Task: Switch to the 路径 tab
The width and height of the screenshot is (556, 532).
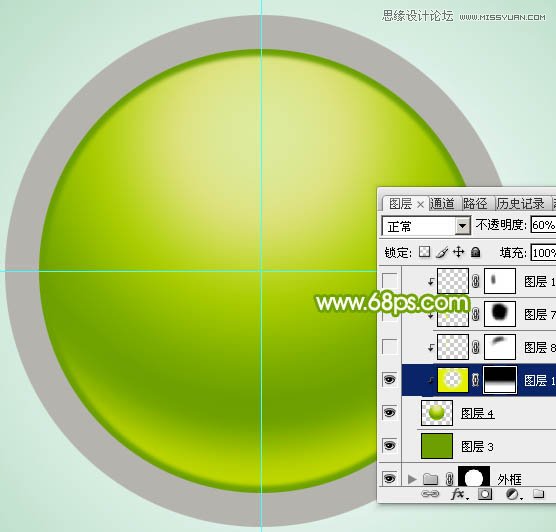Action: click(x=475, y=204)
